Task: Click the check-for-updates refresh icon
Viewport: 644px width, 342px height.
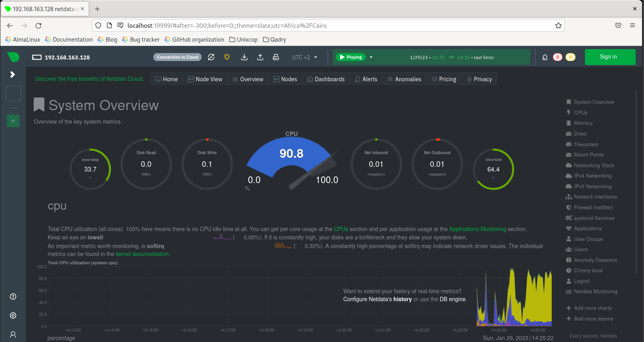Action: [211, 57]
